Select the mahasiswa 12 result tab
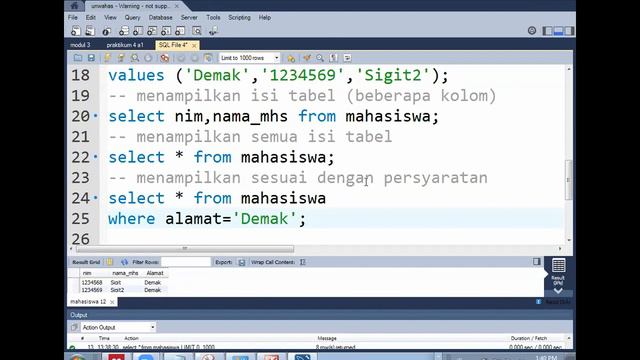 pyautogui.click(x=88, y=302)
